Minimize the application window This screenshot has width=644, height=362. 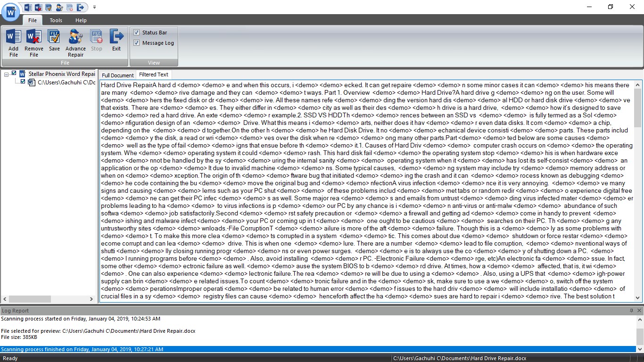point(589,7)
